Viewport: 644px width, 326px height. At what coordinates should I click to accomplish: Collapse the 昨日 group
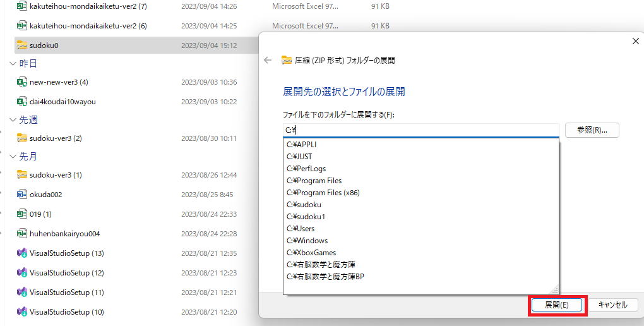click(13, 64)
